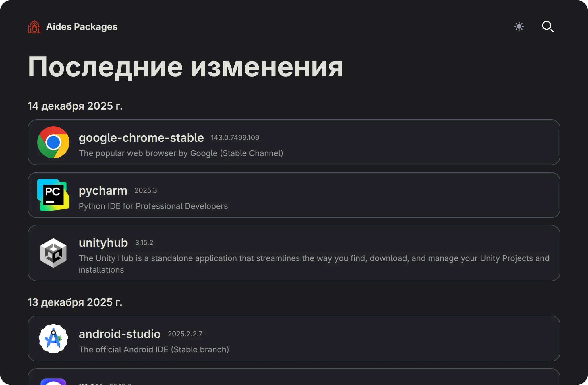The width and height of the screenshot is (588, 385).
Task: Click android-studio version 2025.2.2.7 label
Action: [185, 334]
